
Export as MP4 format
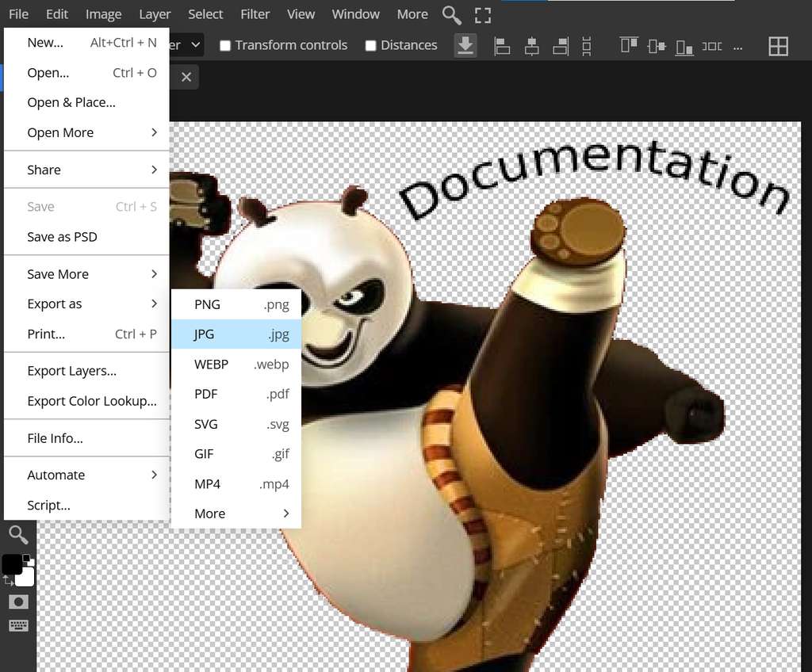236,484
